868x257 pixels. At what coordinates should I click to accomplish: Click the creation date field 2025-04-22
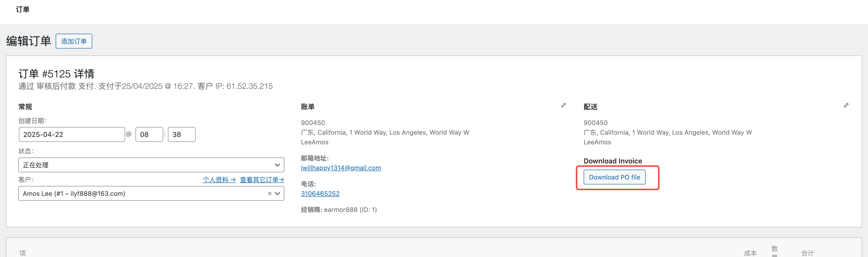click(71, 135)
